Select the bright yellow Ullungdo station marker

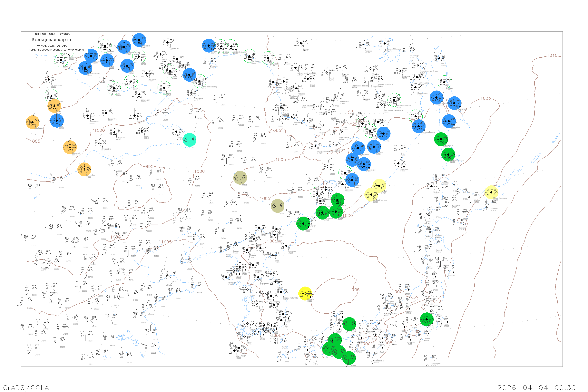pyautogui.click(x=305, y=293)
